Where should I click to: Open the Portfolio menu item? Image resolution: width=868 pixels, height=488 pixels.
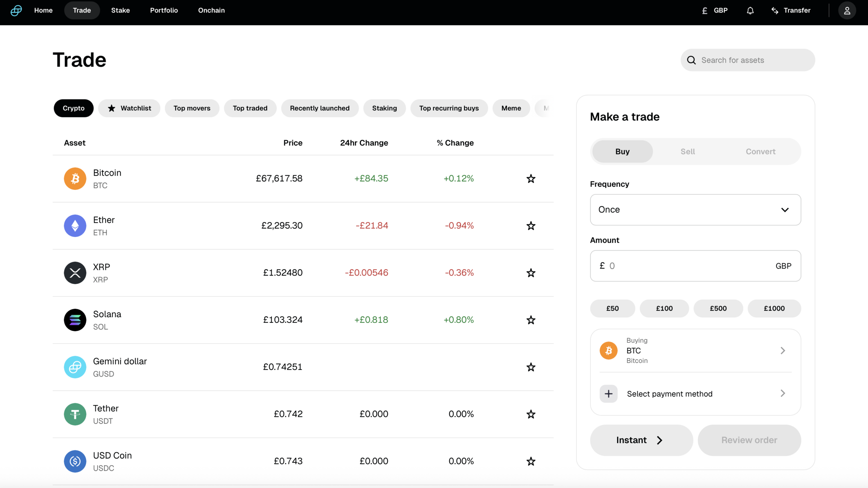point(164,11)
